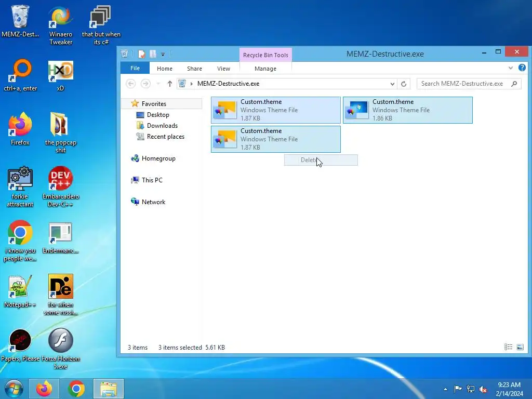Open the Chrome shortcut 'i know you people we...'

pyautogui.click(x=20, y=241)
